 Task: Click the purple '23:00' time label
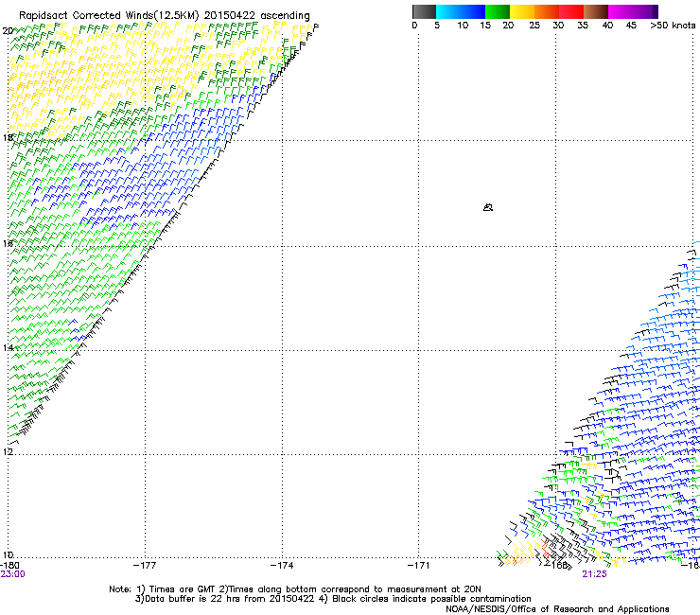click(13, 574)
